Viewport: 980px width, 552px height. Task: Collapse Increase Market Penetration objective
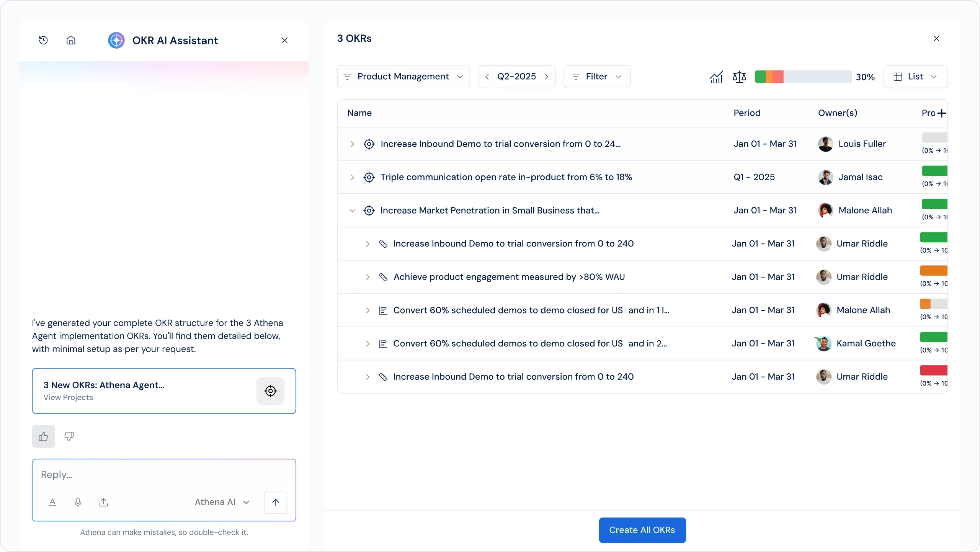[x=352, y=211]
